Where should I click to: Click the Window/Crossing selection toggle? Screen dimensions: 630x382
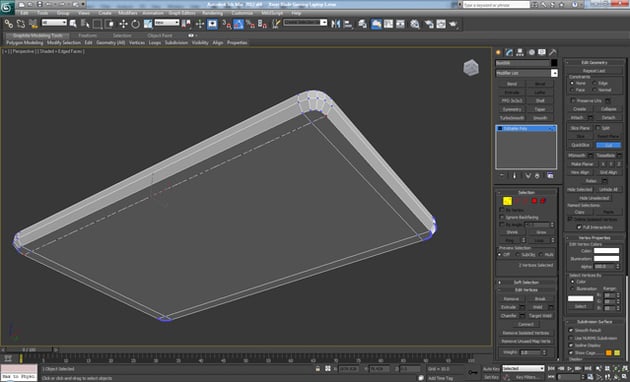point(109,24)
